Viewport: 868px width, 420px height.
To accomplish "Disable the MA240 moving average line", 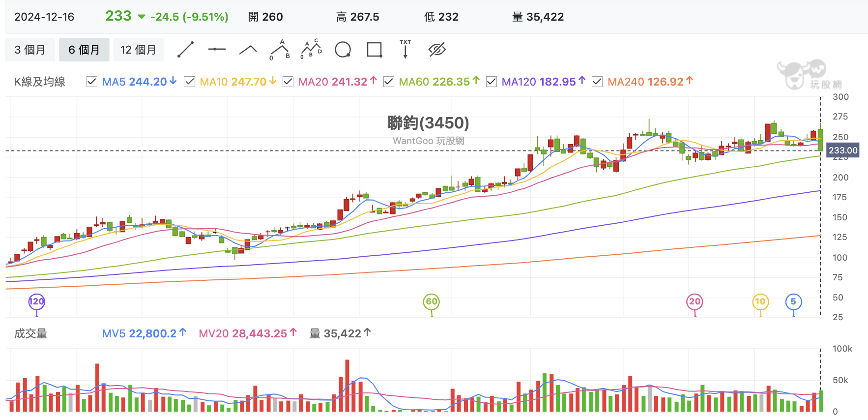I will 597,82.
